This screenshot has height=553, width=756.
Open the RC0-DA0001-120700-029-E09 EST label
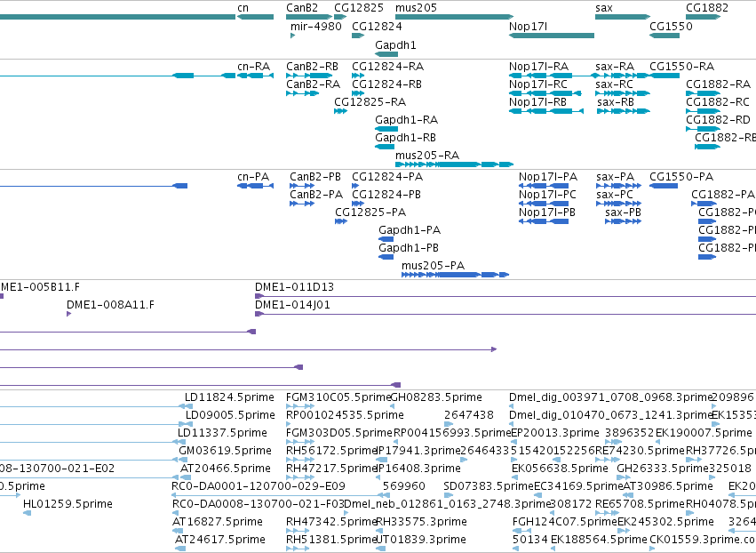point(258,486)
